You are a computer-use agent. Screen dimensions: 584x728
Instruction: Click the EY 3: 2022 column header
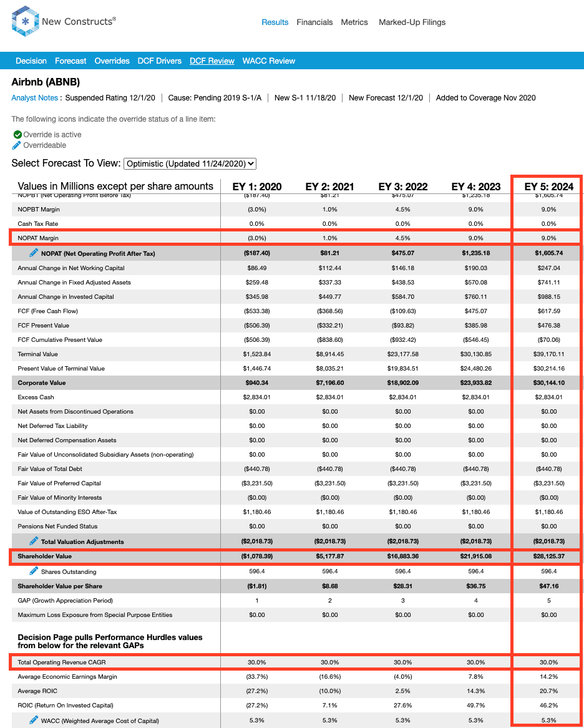tap(403, 187)
